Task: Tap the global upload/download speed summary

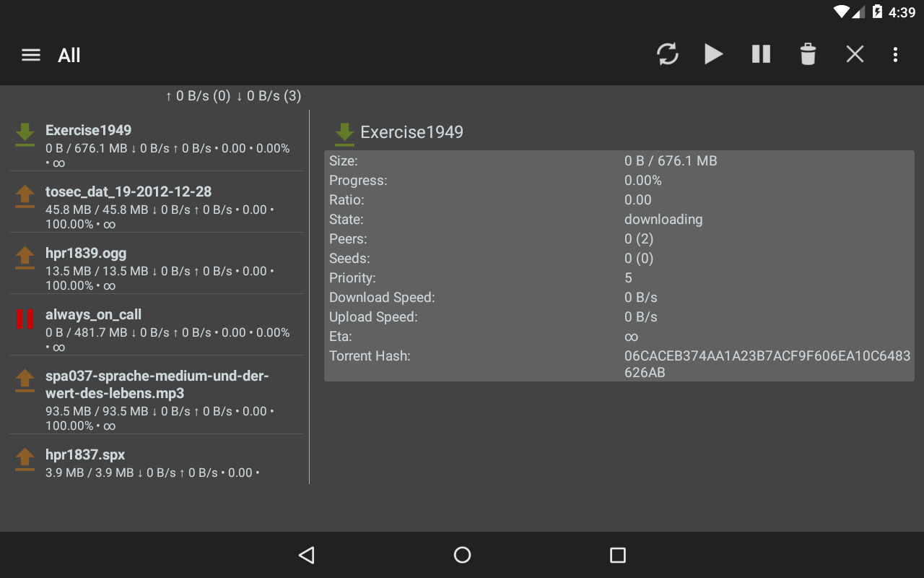Action: click(x=233, y=96)
